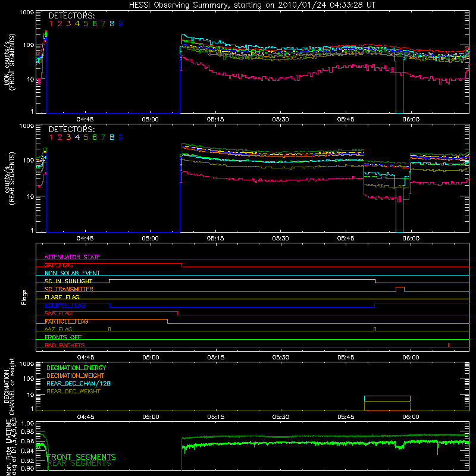The image size is (476, 476).
Task: Click the SAA_FLAG label
Action: click(58, 314)
